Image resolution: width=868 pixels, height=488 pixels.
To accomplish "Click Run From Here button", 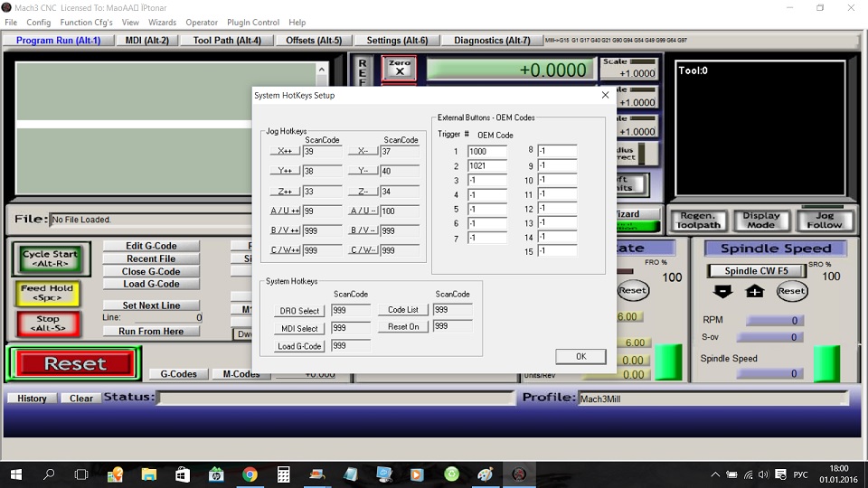I will [151, 332].
